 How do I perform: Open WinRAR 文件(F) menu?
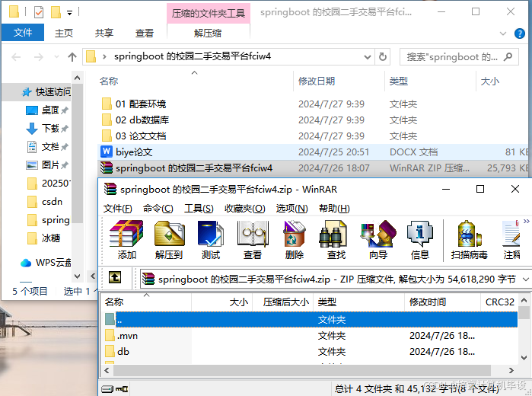pos(117,208)
